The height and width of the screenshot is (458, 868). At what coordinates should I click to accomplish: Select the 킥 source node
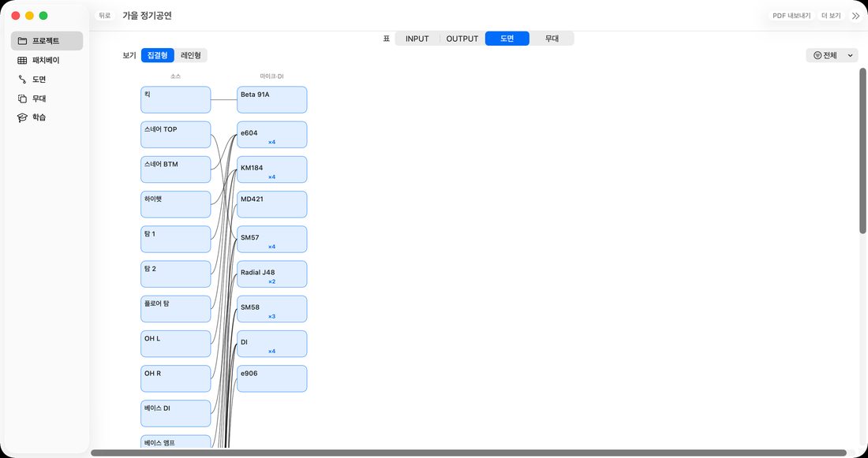click(x=175, y=99)
